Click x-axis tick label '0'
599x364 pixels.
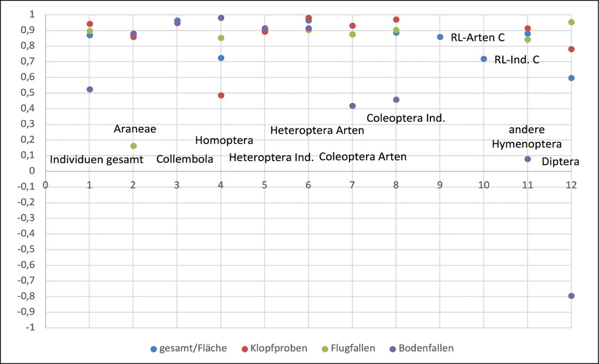45,185
